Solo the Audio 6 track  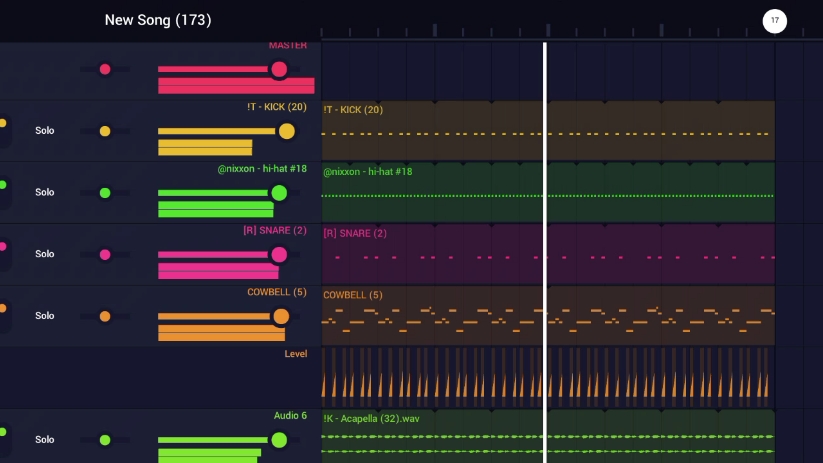tap(44, 440)
